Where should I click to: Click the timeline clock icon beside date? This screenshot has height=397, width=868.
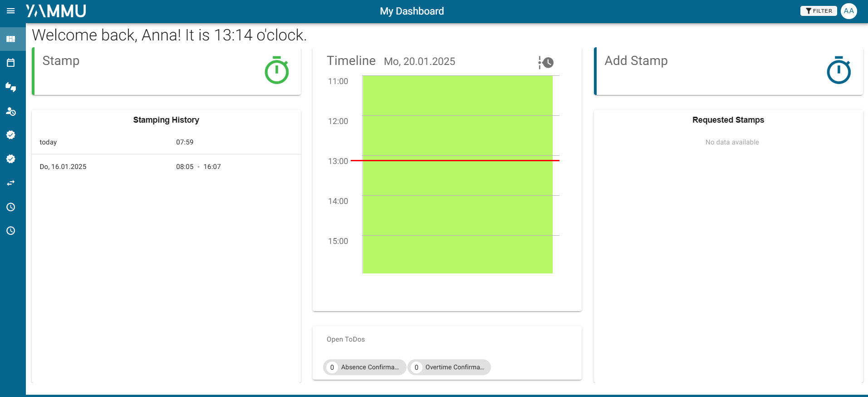coord(546,62)
